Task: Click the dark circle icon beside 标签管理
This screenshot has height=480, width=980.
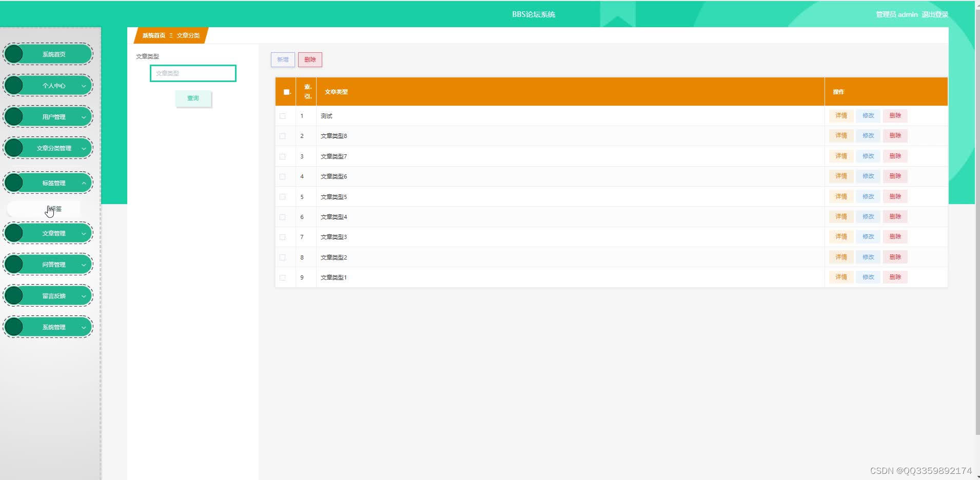Action: point(14,183)
